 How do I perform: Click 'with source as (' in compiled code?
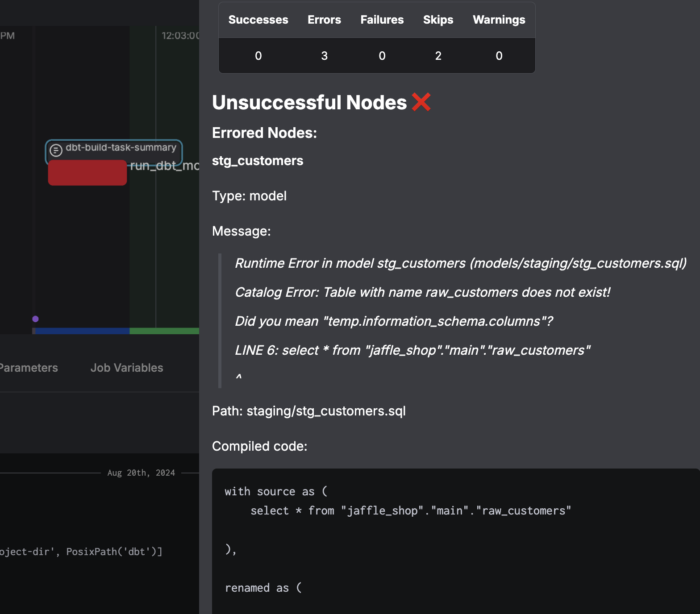click(x=276, y=491)
